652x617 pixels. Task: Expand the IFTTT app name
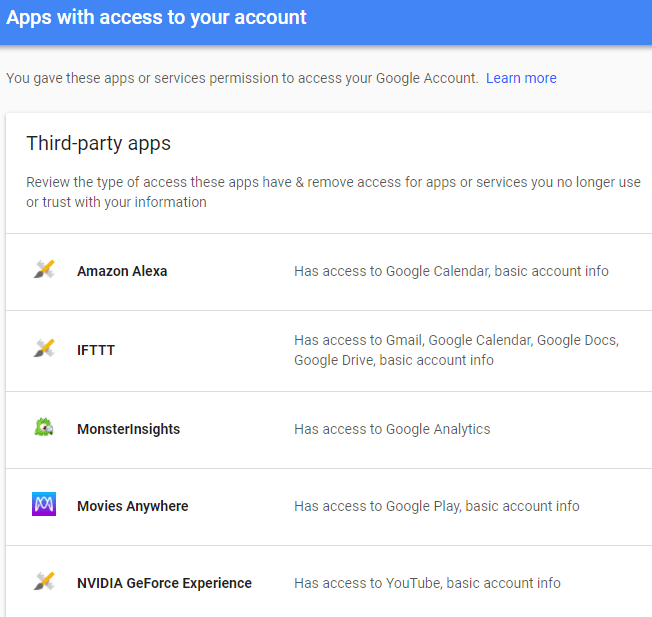[x=96, y=351]
